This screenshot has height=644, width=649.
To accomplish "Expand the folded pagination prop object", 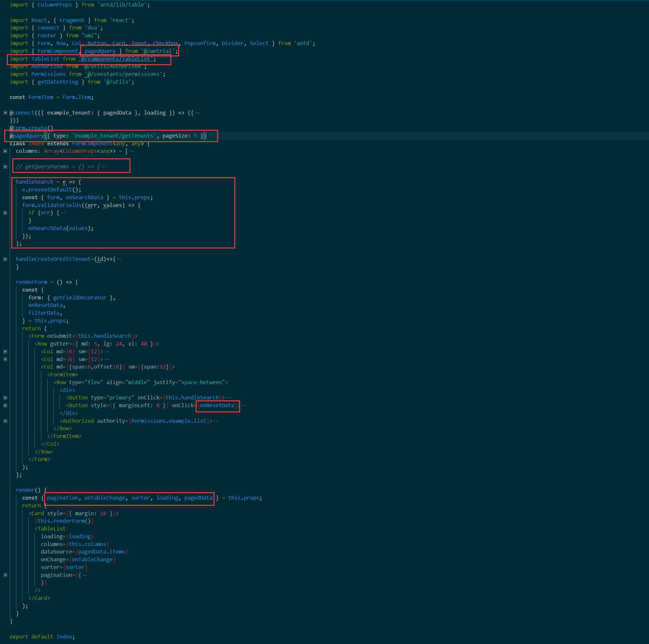I will pyautogui.click(x=6, y=575).
